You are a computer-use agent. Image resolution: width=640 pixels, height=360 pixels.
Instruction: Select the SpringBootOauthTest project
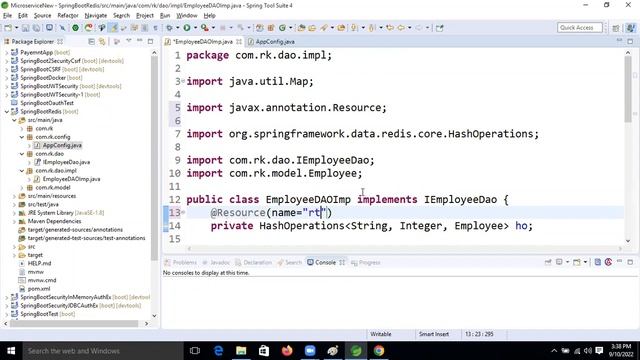pyautogui.click(x=47, y=103)
